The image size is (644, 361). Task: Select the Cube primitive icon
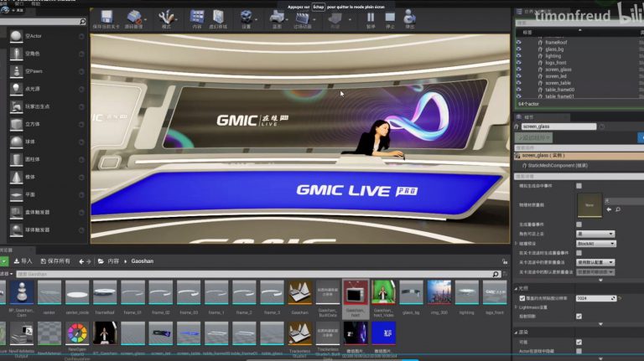(17, 124)
